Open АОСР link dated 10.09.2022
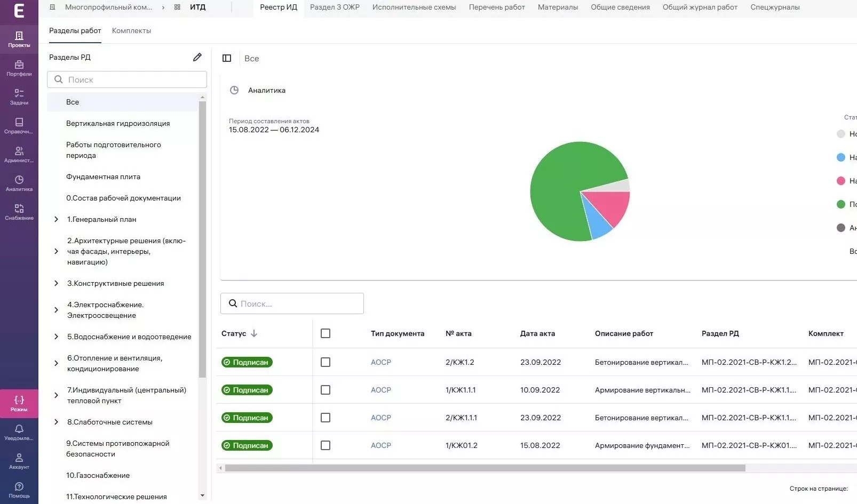The width and height of the screenshot is (857, 504). (380, 390)
